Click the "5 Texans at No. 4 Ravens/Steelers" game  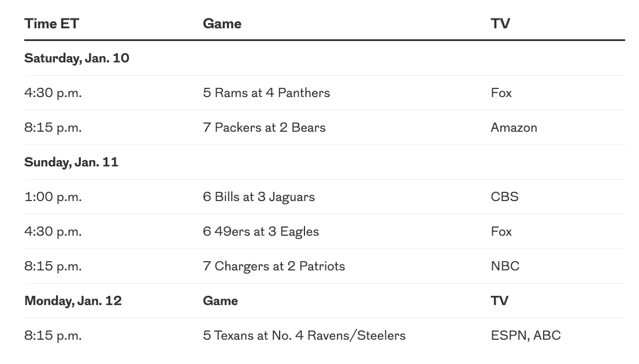(304, 336)
